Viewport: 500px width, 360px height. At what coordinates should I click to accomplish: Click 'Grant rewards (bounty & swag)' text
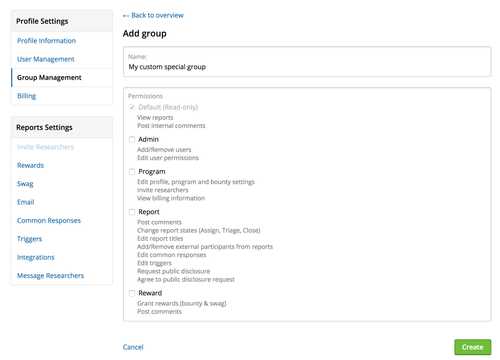point(182,303)
